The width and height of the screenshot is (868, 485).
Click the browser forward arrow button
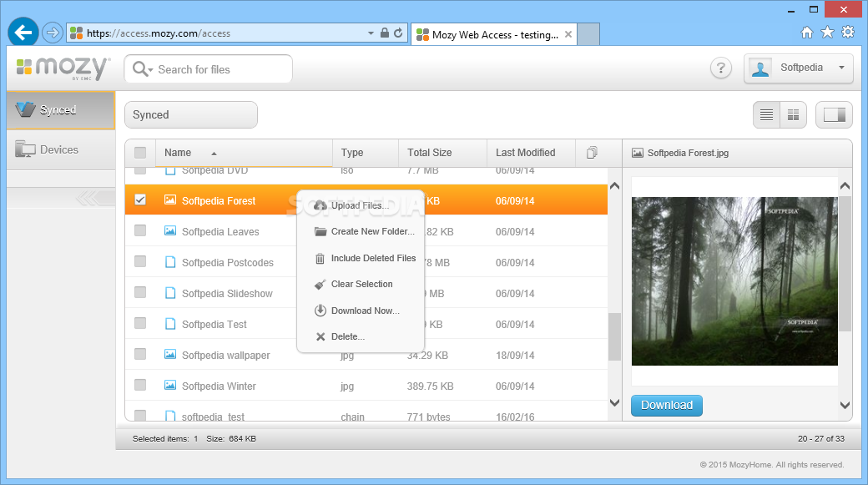(52, 33)
